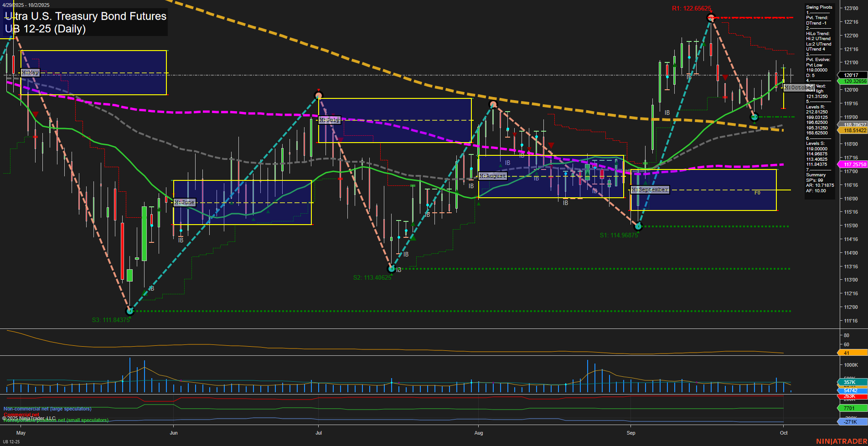Select the M:May monthly range label
The width and height of the screenshot is (868, 446).
coord(30,72)
